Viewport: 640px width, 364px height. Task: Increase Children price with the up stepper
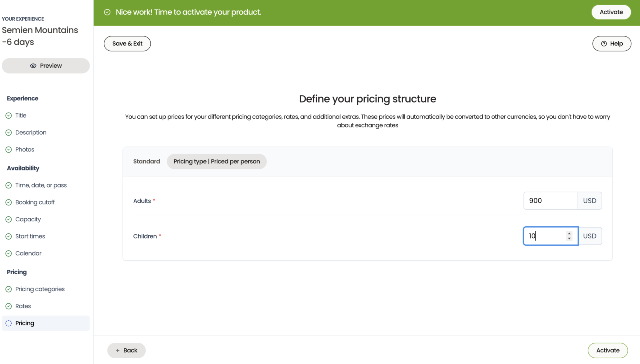click(x=569, y=233)
